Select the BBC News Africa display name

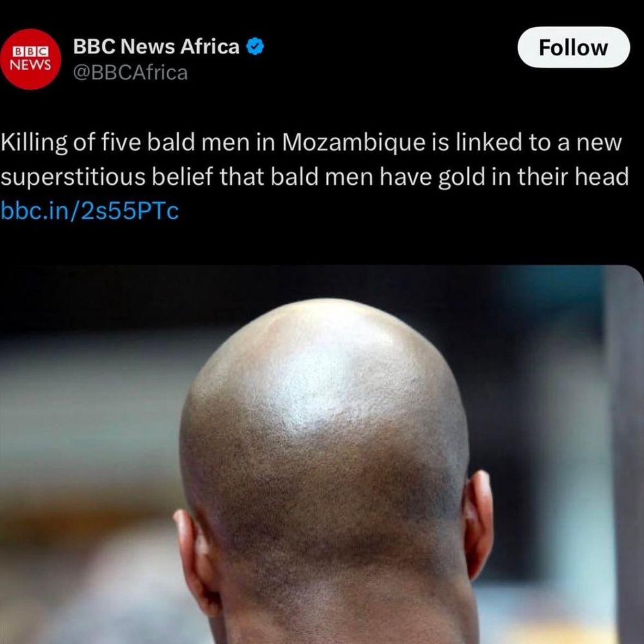tap(156, 46)
